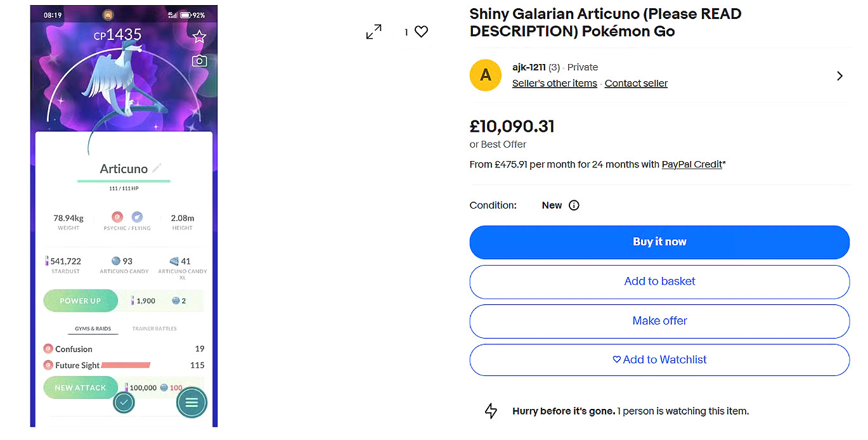
Task: Tap the favourite star on the Pokémon screenshot
Action: pos(199,37)
